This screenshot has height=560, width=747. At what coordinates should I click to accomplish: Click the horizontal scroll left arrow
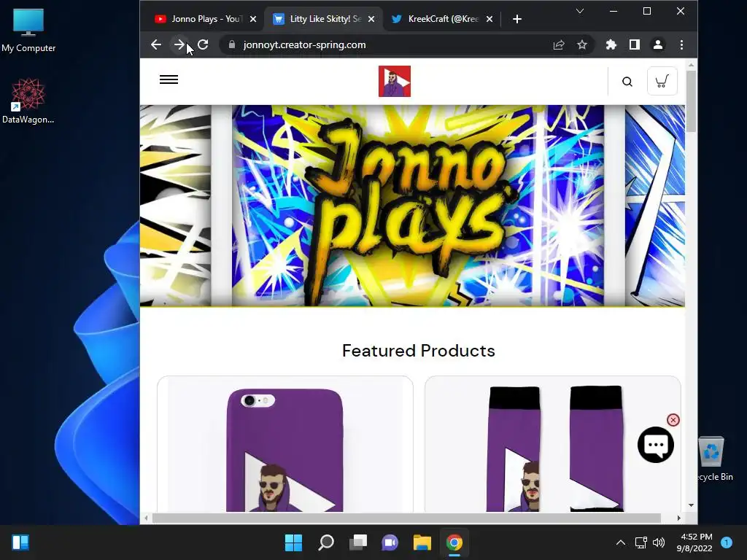click(146, 518)
